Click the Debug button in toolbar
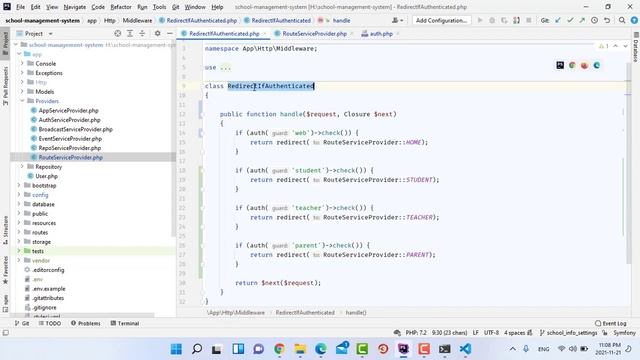The image size is (640, 360). click(x=492, y=20)
